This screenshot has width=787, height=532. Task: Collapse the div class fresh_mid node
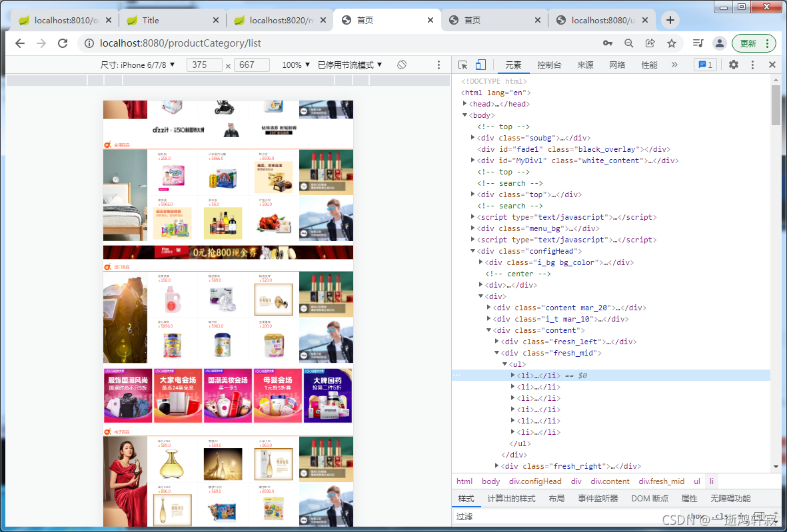[x=497, y=353]
